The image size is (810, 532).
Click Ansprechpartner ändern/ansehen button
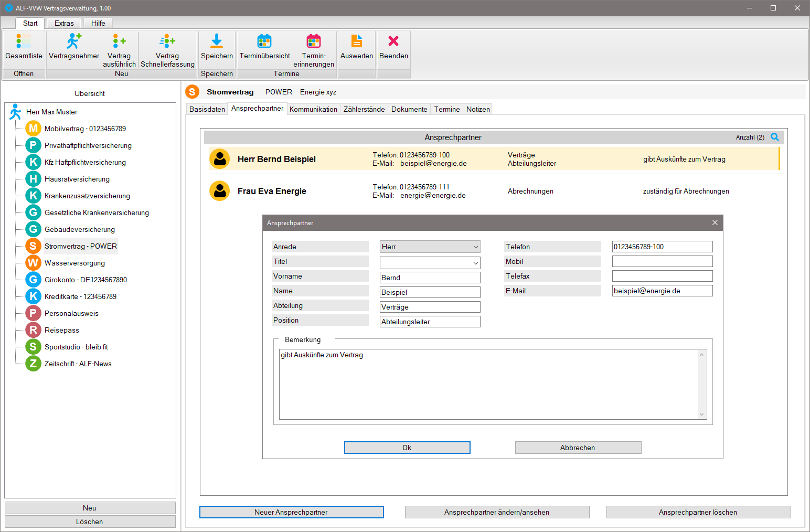(x=497, y=512)
